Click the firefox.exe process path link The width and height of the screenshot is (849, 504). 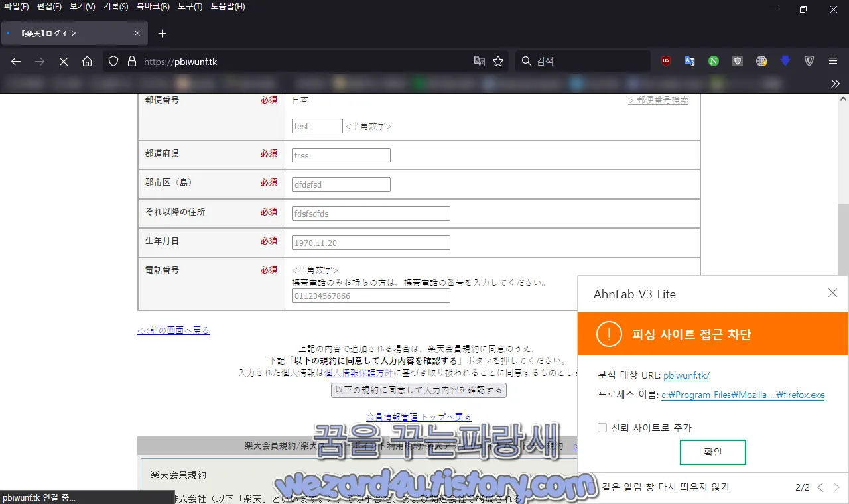coord(743,395)
